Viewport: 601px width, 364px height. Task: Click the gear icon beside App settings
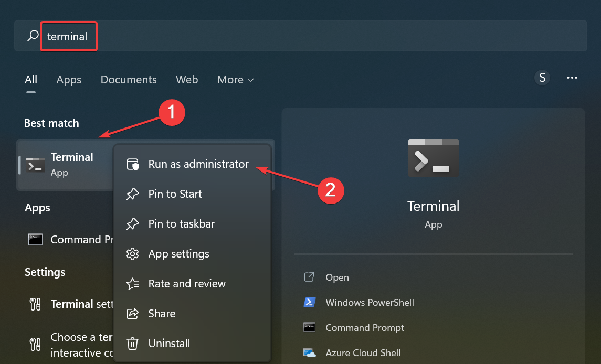[x=133, y=254]
